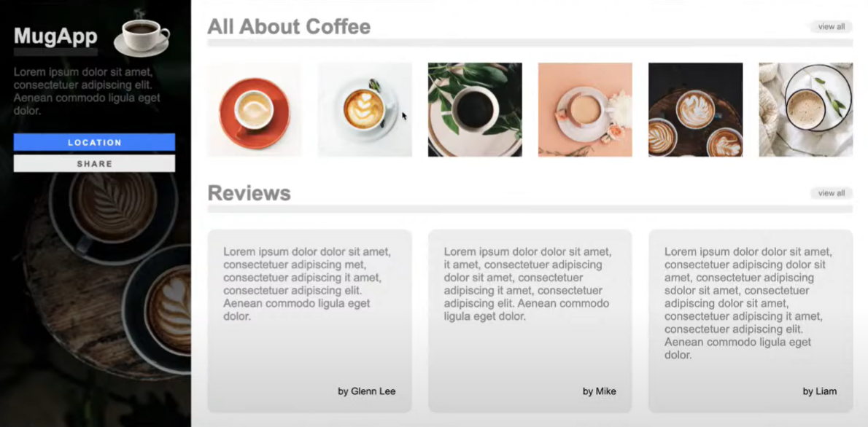This screenshot has width=868, height=427.
Task: Select the SHARE button
Action: click(x=94, y=164)
